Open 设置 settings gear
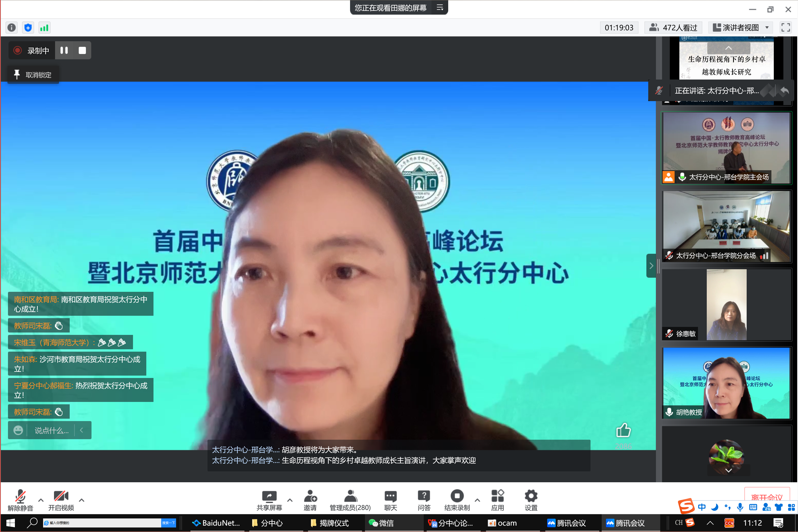This screenshot has height=532, width=798. coord(531,500)
